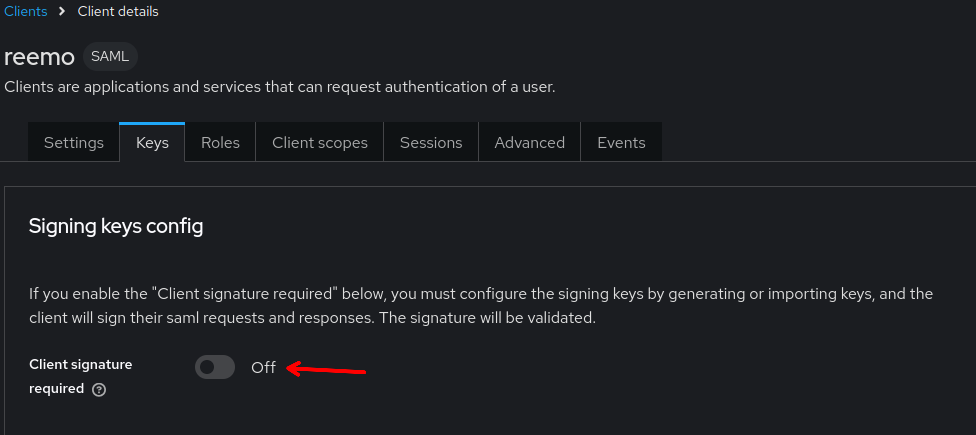Click the Signing keys config heading
This screenshot has height=435, width=976.
tap(116, 227)
